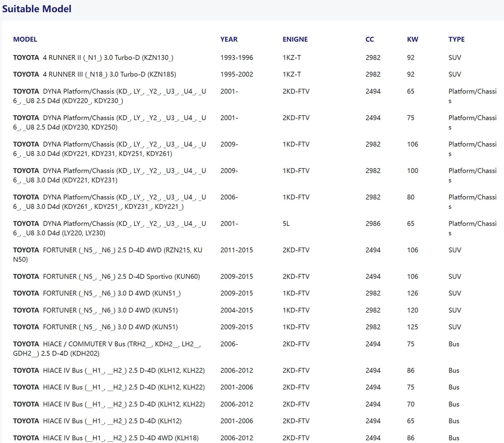
Task: Select the KW value 126
Action: click(413, 293)
